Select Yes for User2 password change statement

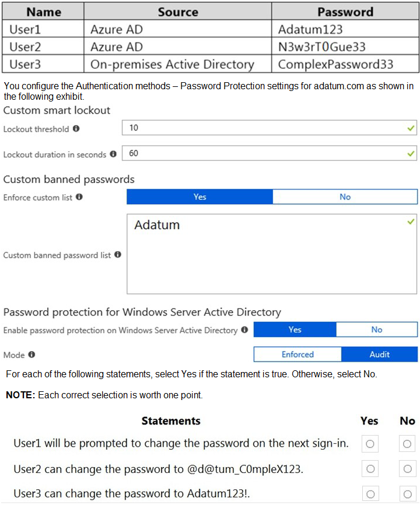370,469
